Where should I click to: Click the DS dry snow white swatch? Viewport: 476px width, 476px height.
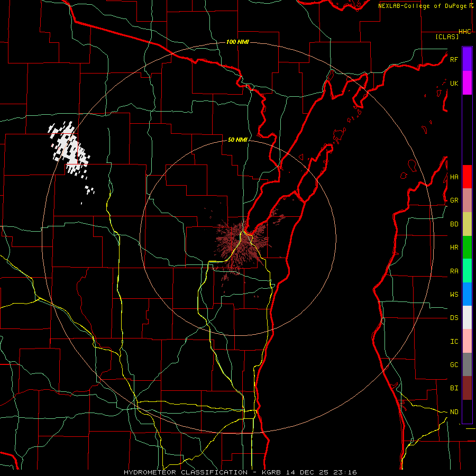point(467,317)
